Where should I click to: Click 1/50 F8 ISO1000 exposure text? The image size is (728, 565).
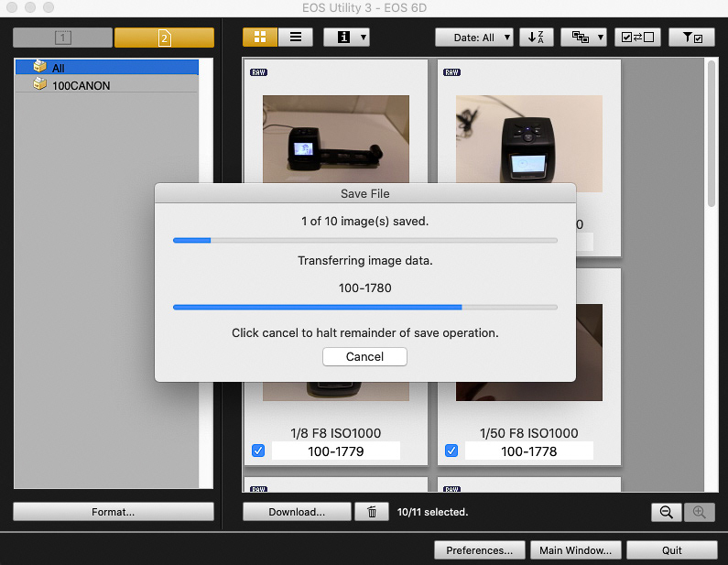tap(528, 433)
